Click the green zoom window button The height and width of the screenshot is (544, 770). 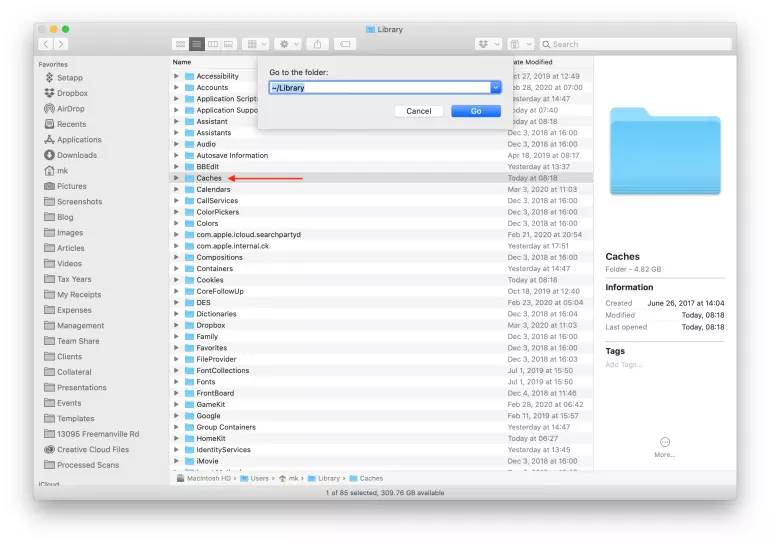pos(65,29)
